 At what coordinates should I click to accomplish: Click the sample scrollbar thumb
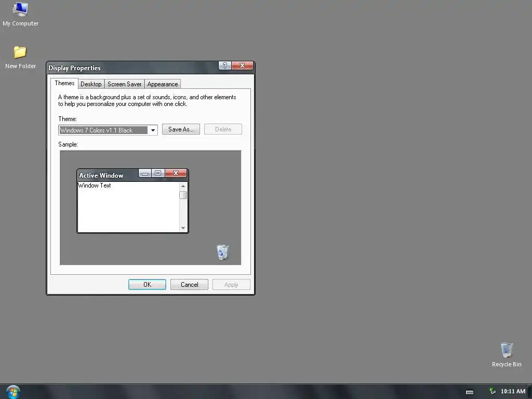pyautogui.click(x=183, y=195)
